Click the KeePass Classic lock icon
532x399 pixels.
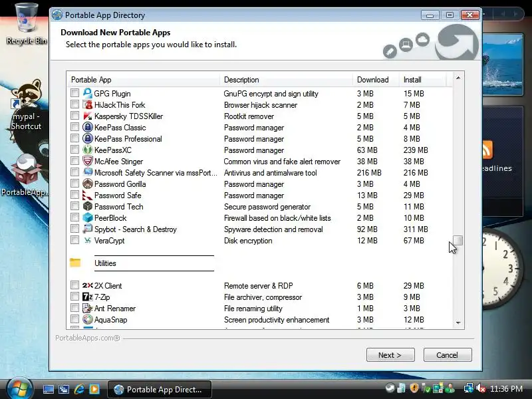click(88, 127)
